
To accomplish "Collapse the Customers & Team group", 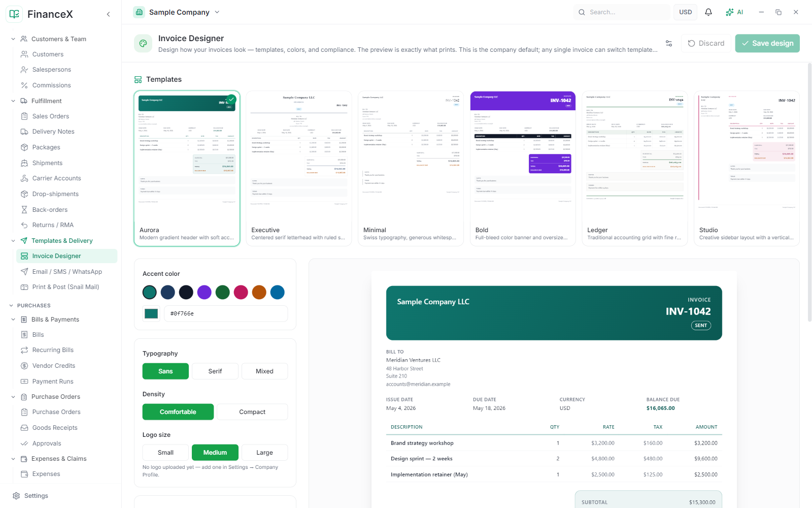I will coord(13,39).
